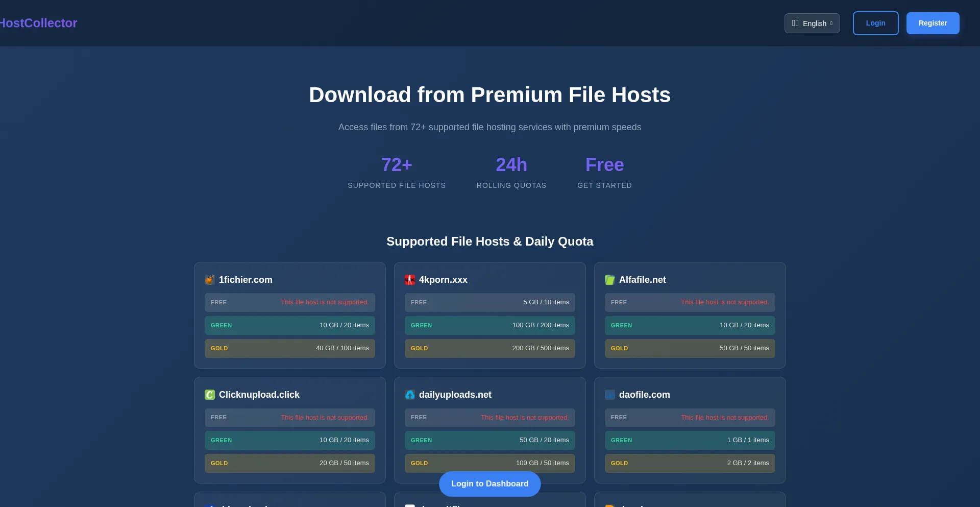Screen dimensions: 980x507
Task: Click Clicknupload.click GOLD 20 GB / 50 items row
Action: [289, 463]
